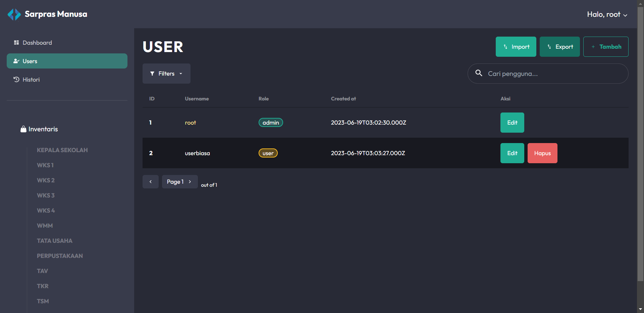Click the Inventaris section heading
Viewport: 644px width, 313px height.
(39, 129)
